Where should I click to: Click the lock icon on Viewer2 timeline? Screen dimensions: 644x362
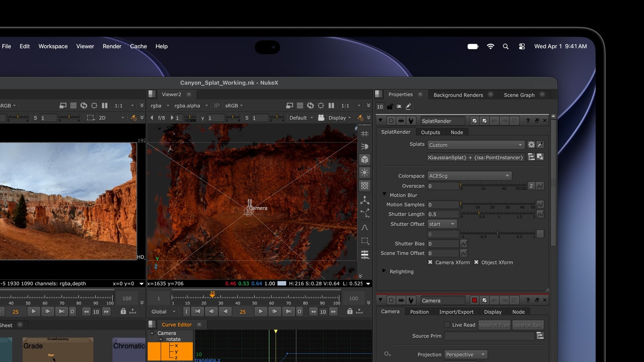[x=350, y=311]
